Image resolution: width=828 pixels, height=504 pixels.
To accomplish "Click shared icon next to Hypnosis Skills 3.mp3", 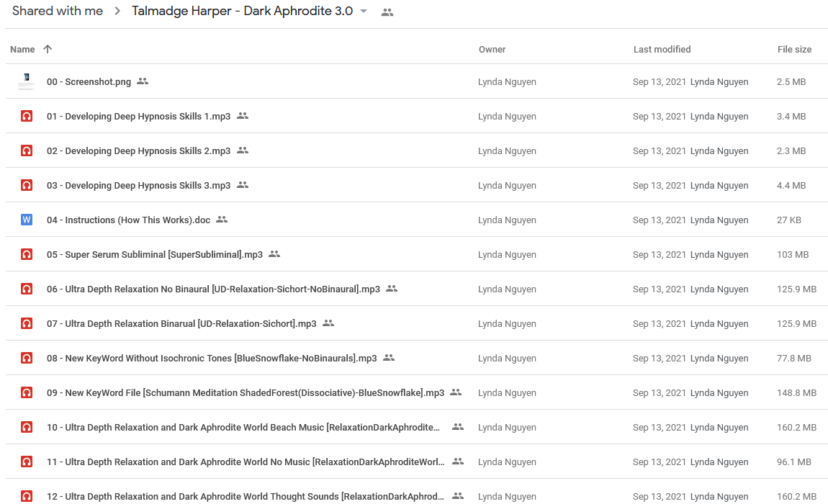I will (243, 185).
